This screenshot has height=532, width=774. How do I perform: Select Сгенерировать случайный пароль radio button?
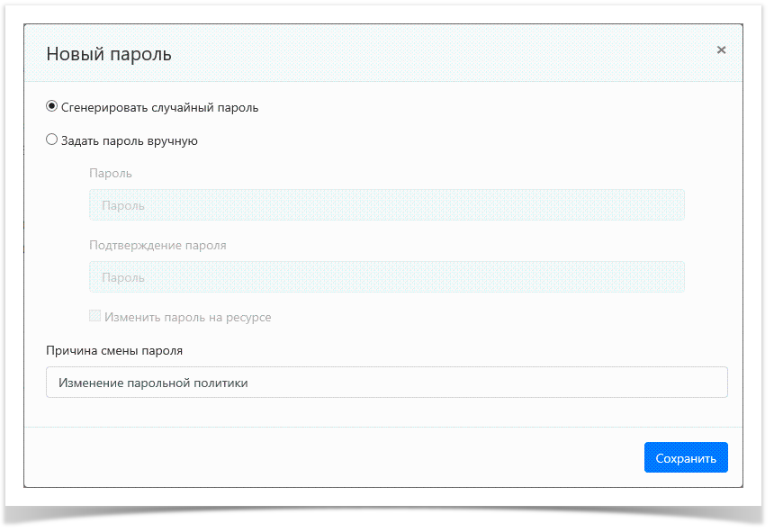pyautogui.click(x=52, y=107)
